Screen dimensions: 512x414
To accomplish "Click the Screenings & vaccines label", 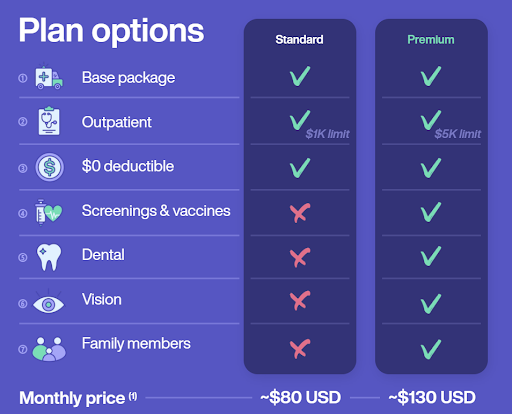I will click(x=156, y=211).
